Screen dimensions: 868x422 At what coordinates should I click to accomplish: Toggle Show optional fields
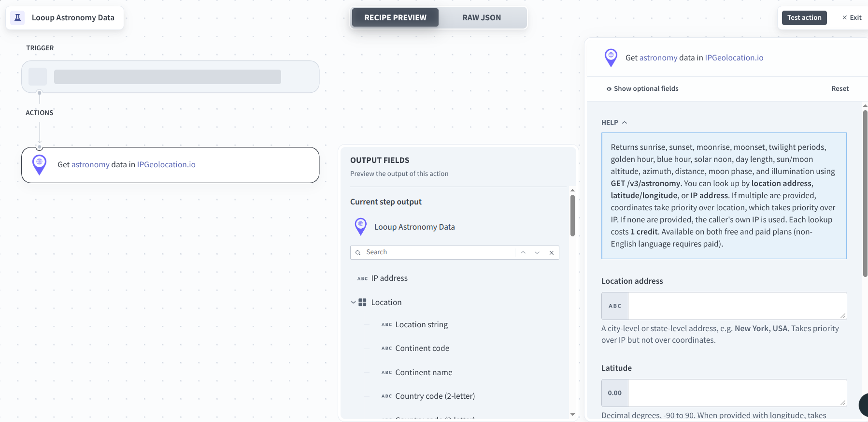point(642,89)
